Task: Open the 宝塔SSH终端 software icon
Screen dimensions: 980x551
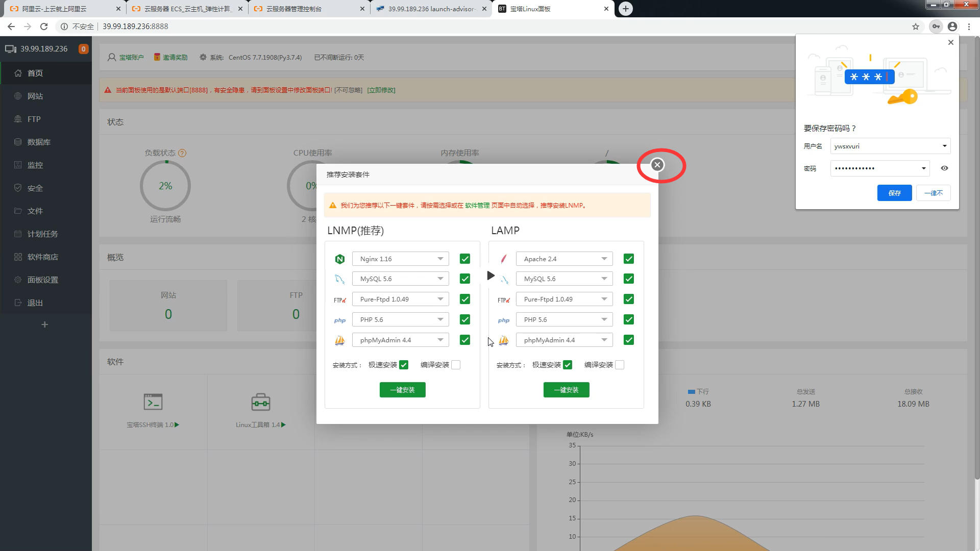Action: [153, 402]
